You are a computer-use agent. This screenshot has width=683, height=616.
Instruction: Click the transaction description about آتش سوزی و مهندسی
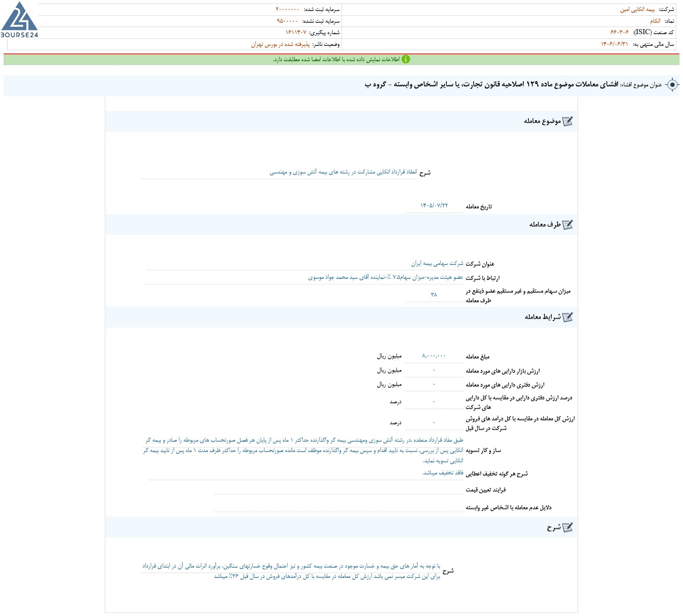(x=343, y=172)
